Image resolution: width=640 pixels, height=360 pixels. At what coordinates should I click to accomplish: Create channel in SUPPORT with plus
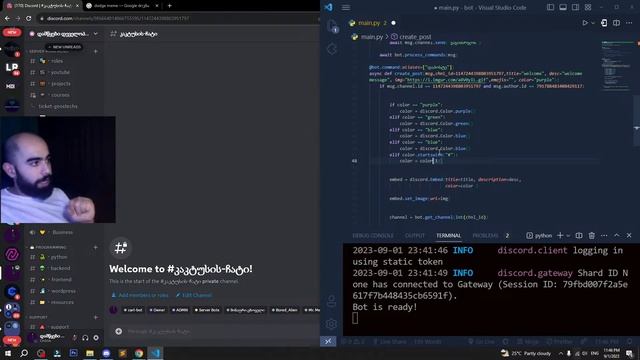pos(96,317)
